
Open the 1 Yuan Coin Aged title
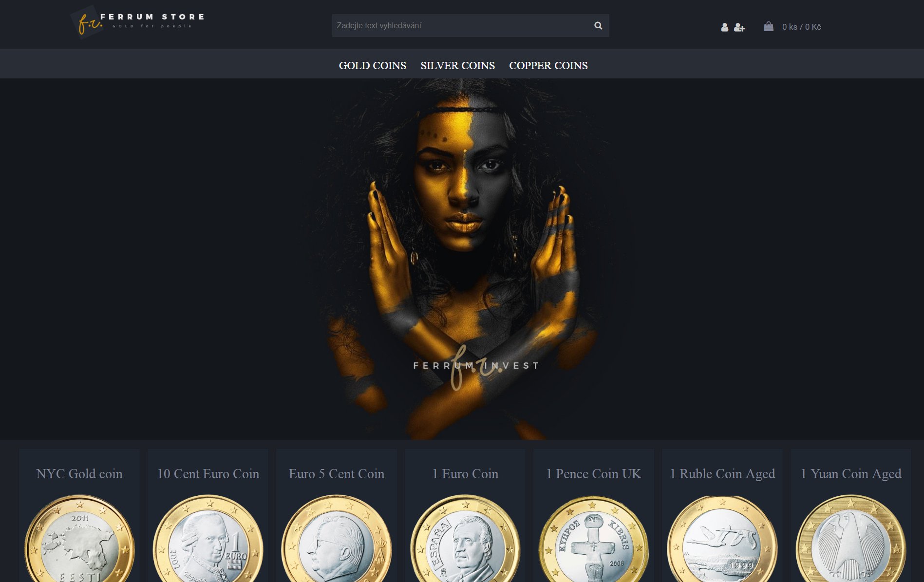(x=851, y=474)
